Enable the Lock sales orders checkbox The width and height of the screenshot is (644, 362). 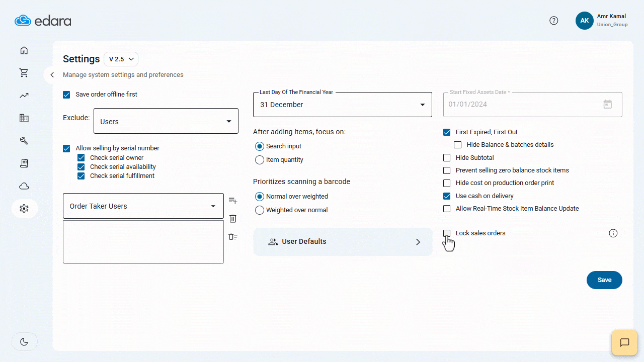point(447,233)
